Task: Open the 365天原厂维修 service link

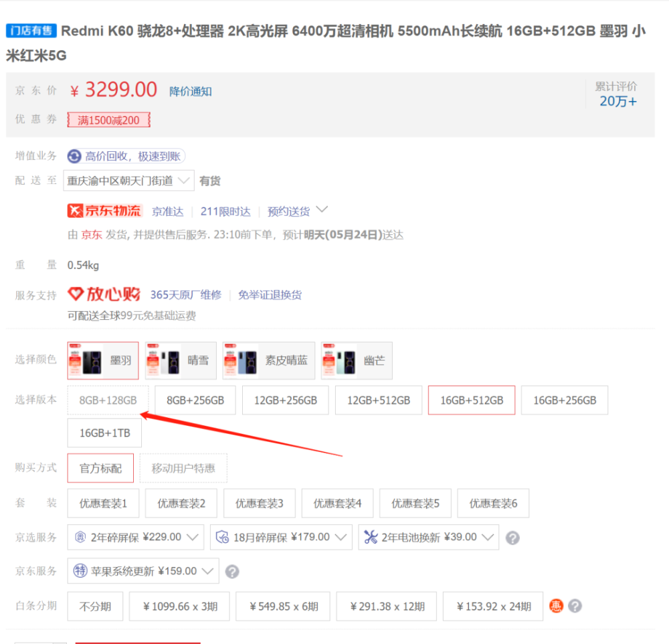Action: coord(185,295)
